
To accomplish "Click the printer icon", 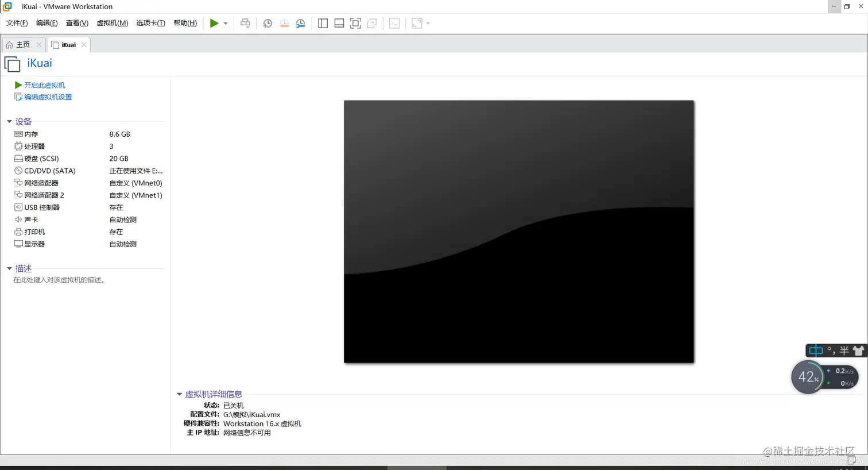I will 18,232.
